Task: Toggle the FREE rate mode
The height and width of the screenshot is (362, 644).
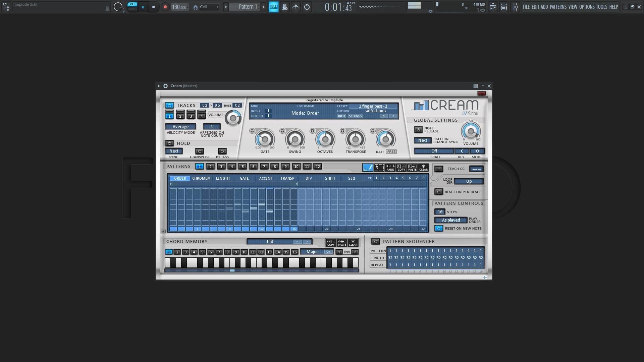Action: coord(391,152)
